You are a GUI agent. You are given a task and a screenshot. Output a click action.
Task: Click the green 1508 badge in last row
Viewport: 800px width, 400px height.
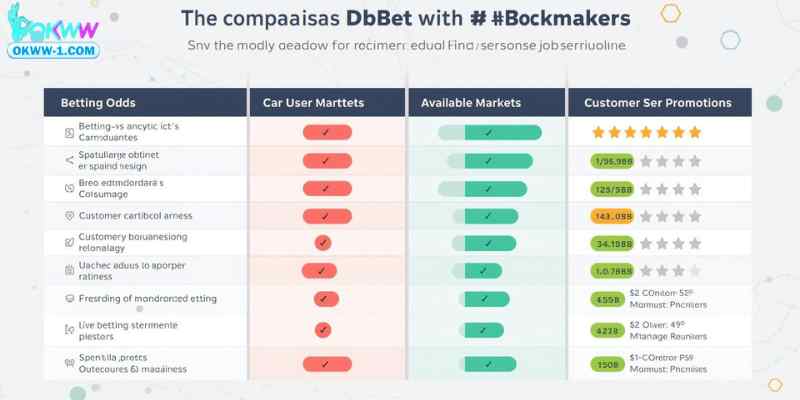(607, 364)
